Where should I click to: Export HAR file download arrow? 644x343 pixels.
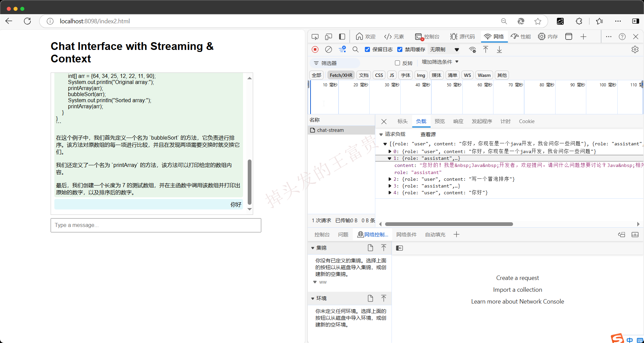(499, 50)
